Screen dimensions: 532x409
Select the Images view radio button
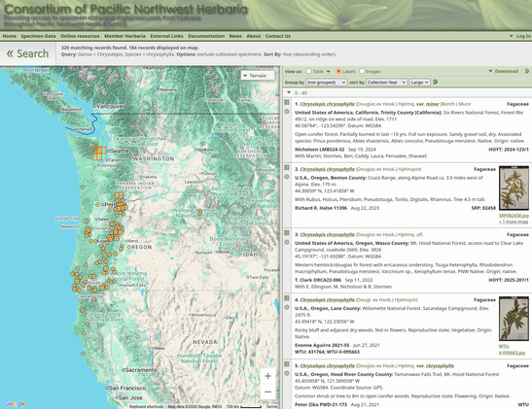[362, 71]
